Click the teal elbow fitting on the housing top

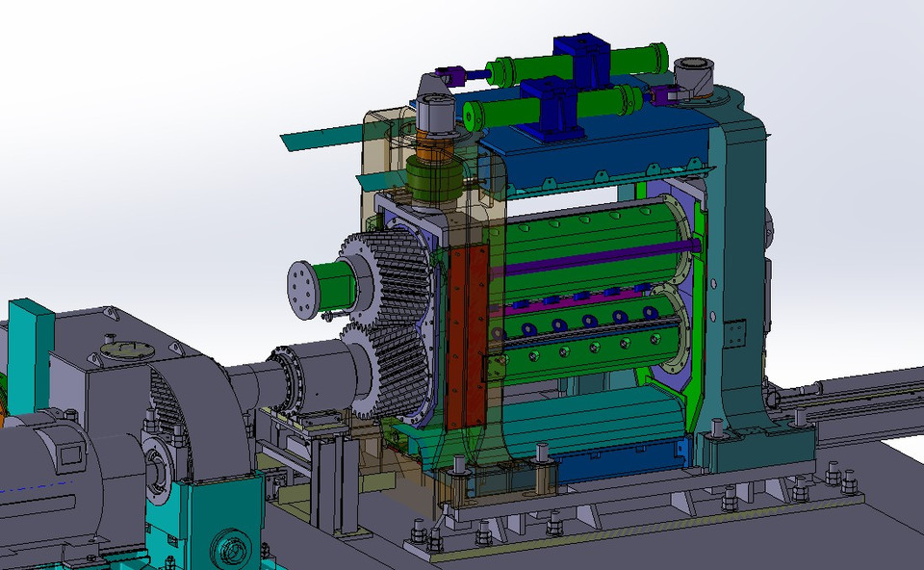(x=695, y=72)
